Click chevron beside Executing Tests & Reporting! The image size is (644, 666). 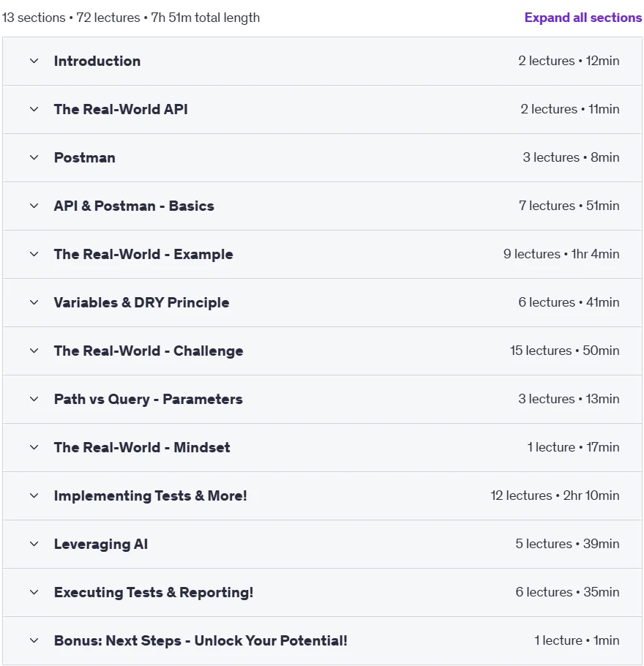(34, 592)
